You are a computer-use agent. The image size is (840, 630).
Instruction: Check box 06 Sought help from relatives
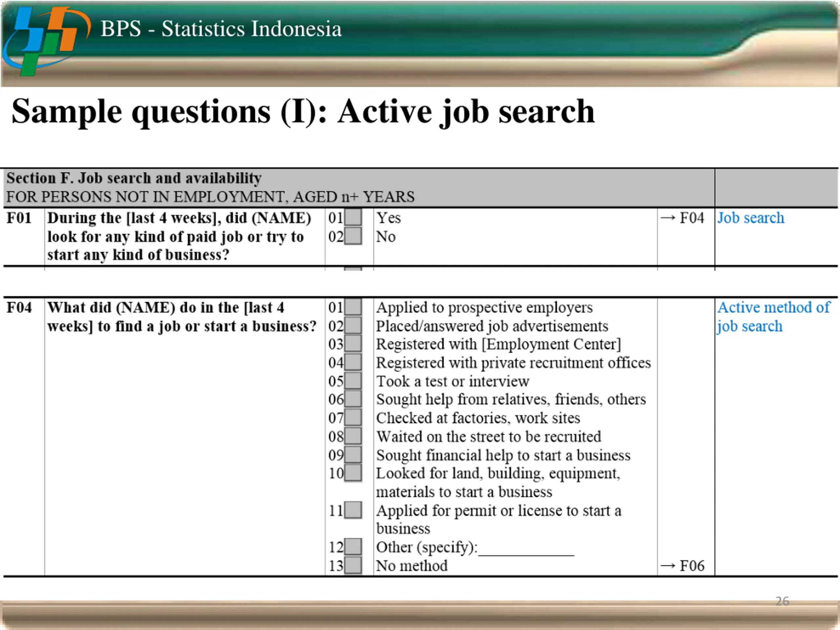pyautogui.click(x=353, y=399)
